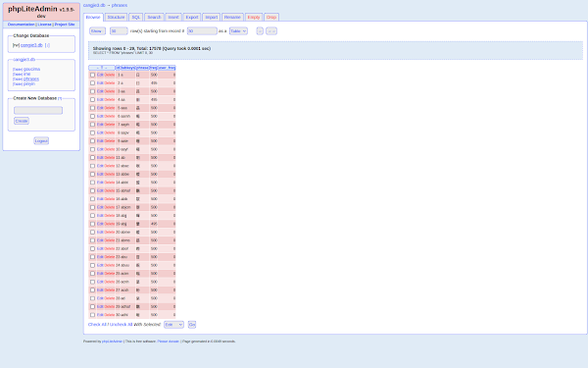Open the Import tab

pos(211,18)
